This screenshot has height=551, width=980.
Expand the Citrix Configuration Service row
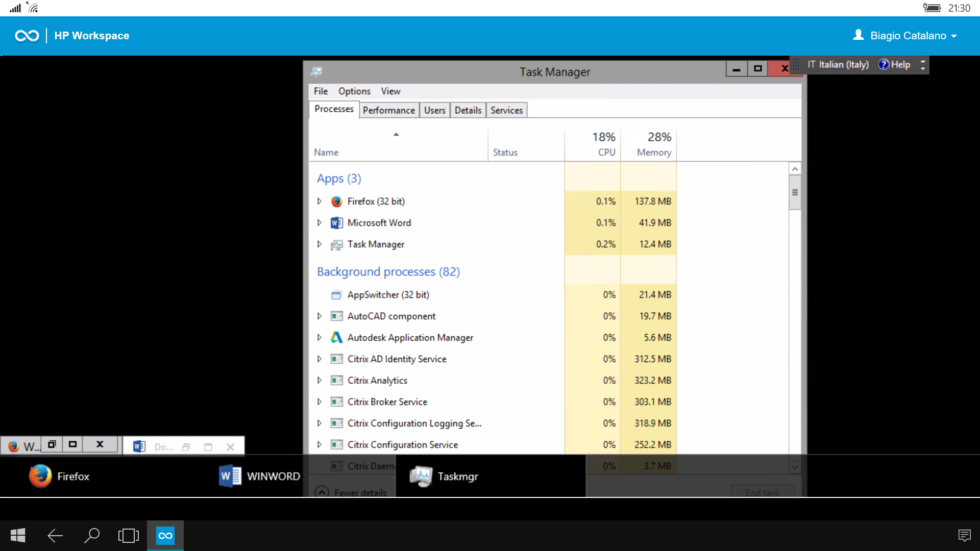point(320,445)
